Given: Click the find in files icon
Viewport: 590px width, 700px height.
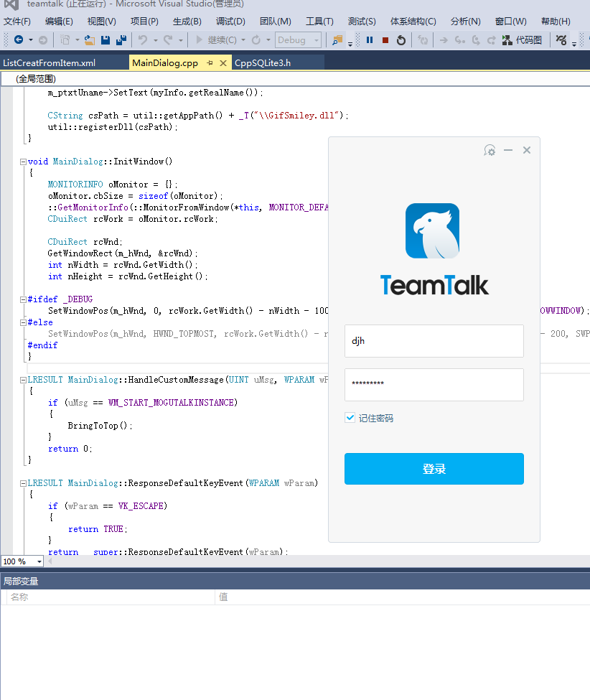Looking at the screenshot, I should 337,40.
